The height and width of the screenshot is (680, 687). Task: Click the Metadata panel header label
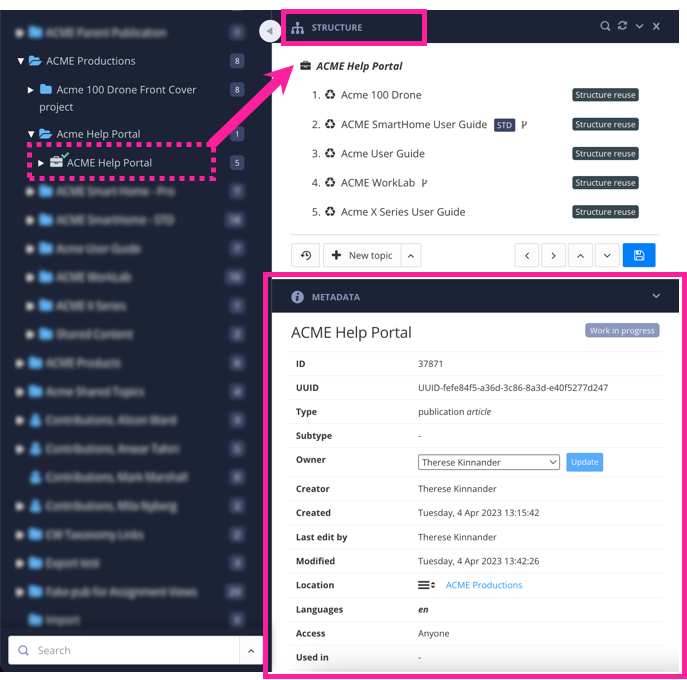point(336,297)
